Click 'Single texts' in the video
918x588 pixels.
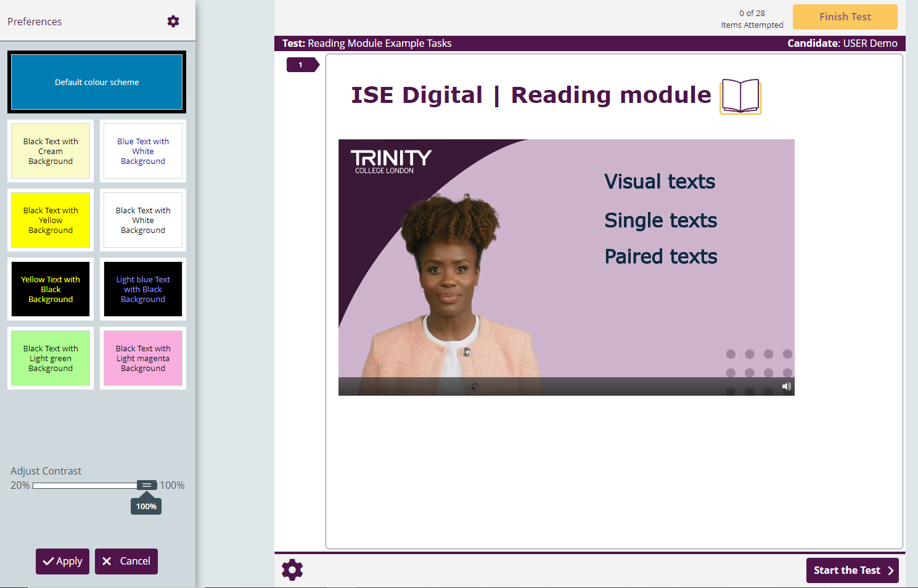661,220
